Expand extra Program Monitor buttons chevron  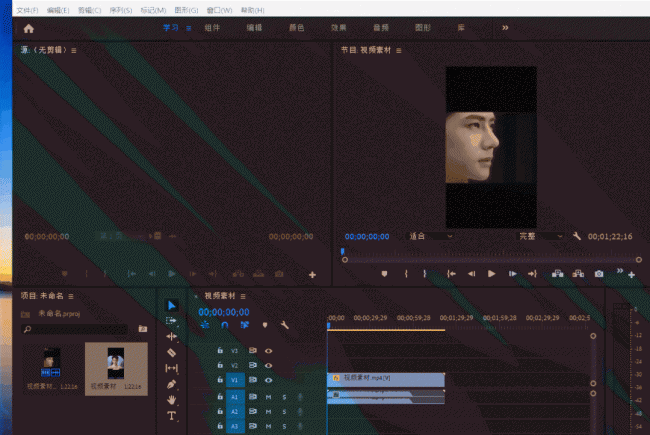click(x=620, y=270)
